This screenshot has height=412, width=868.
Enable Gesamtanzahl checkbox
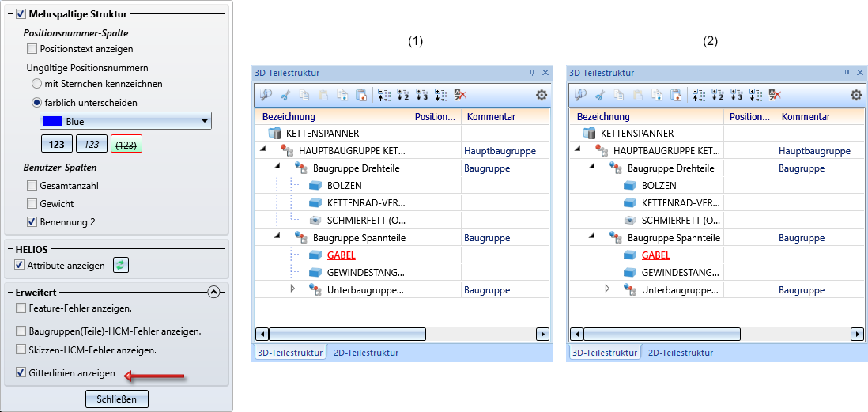tap(32, 186)
